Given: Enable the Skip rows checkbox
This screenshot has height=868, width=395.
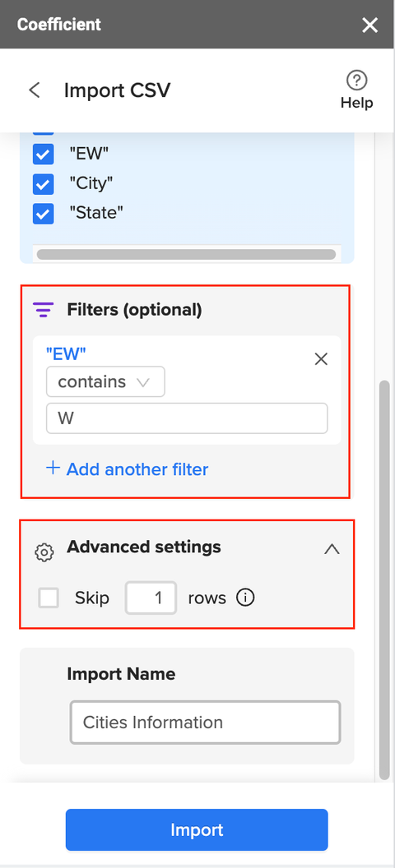Looking at the screenshot, I should pyautogui.click(x=49, y=598).
